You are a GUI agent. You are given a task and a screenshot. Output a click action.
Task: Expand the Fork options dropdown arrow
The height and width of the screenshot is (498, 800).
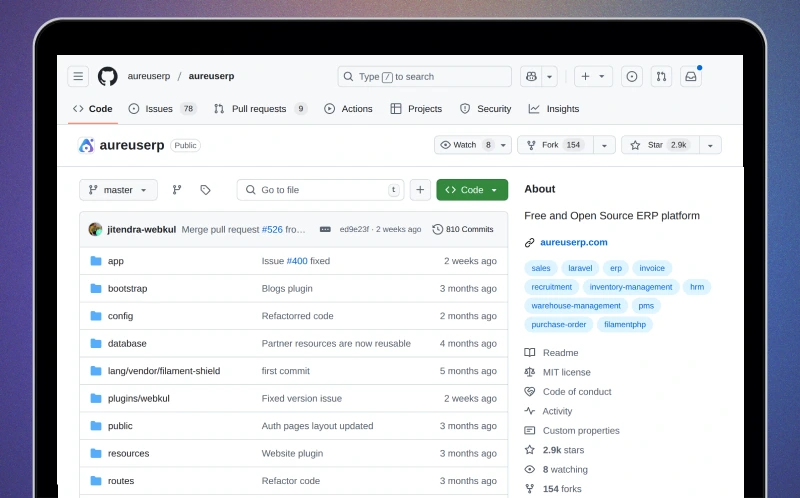(x=604, y=145)
